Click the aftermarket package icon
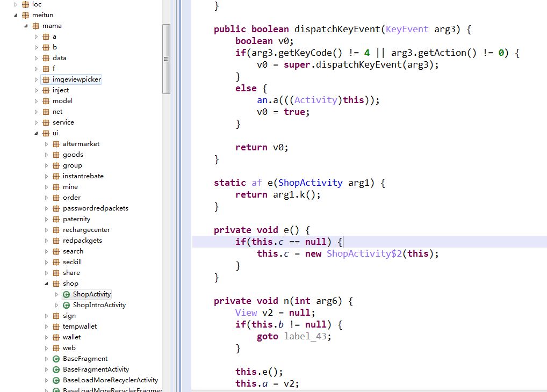The image size is (547, 392). [x=56, y=144]
